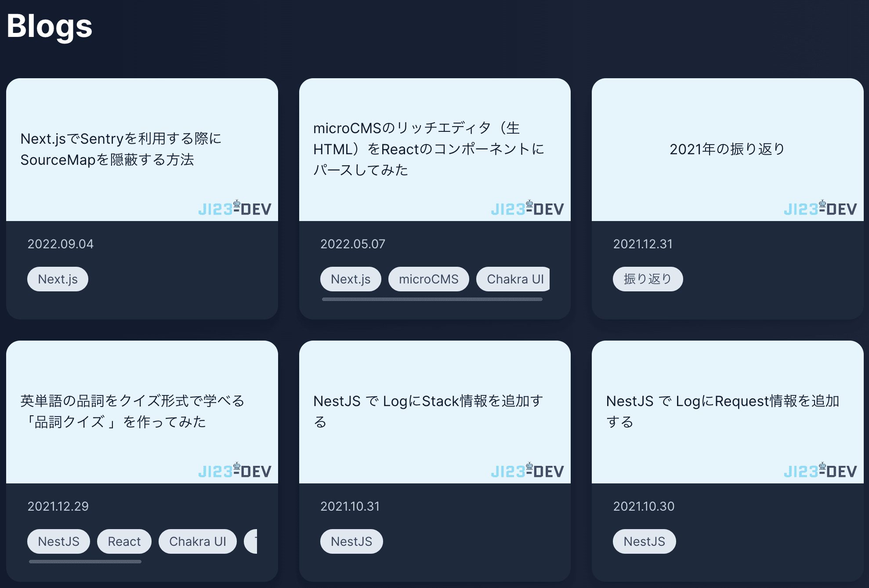Click JI23-DEV logo on NestJS Request card

820,471
